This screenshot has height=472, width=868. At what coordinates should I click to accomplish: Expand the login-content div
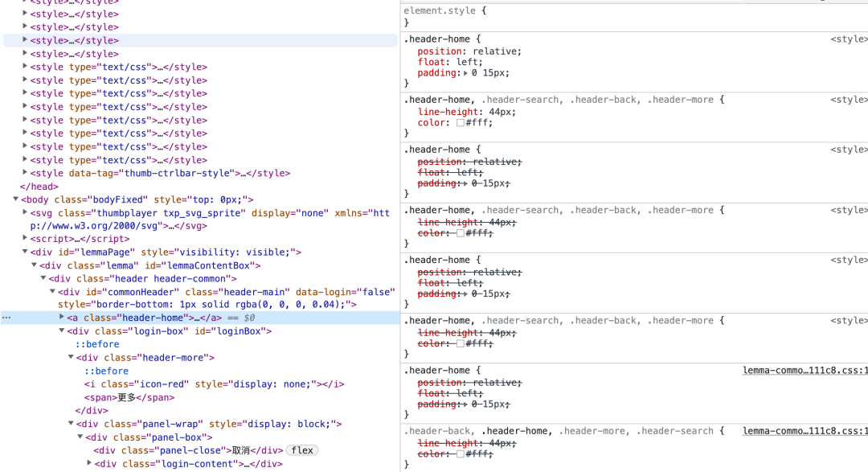(89, 463)
